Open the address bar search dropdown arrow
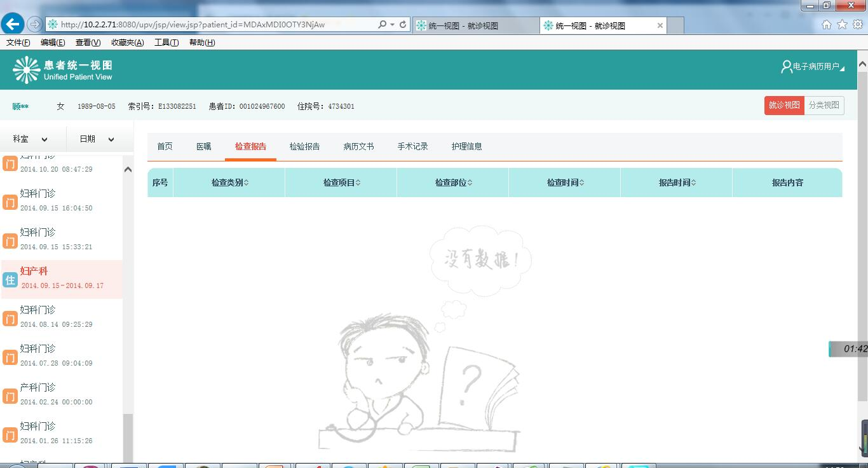The height and width of the screenshot is (468, 868). (x=393, y=25)
